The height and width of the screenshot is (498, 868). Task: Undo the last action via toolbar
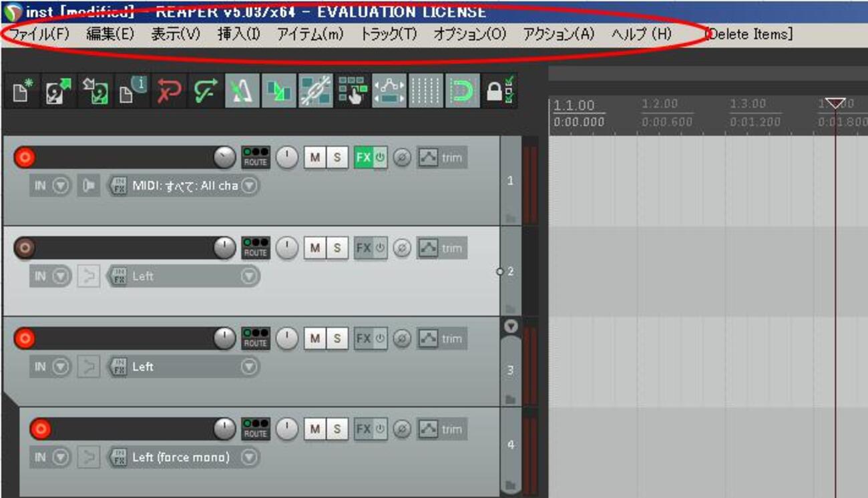(169, 92)
